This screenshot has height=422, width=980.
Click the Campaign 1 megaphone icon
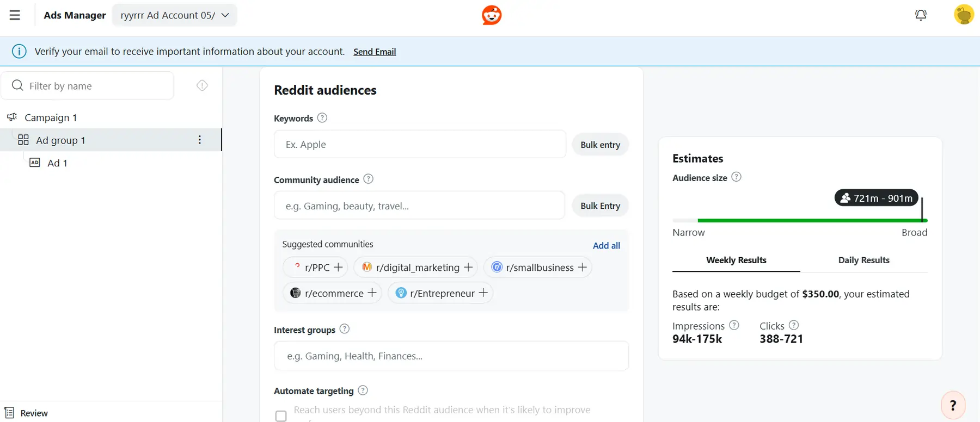click(x=12, y=117)
